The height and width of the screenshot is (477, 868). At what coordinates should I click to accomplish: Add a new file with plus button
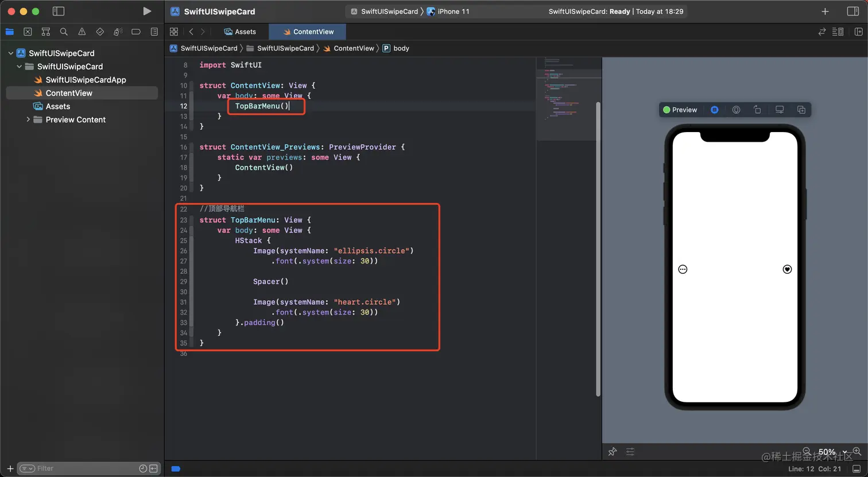pyautogui.click(x=10, y=468)
